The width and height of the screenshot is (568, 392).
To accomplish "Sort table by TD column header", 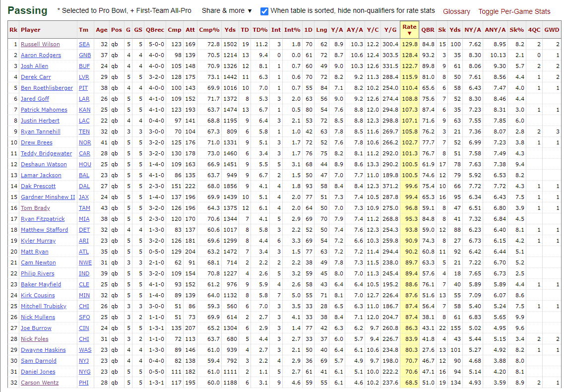I will pos(245,30).
